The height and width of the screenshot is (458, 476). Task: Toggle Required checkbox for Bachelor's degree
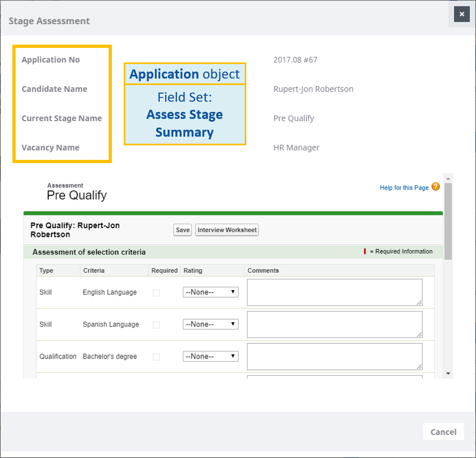pos(157,357)
